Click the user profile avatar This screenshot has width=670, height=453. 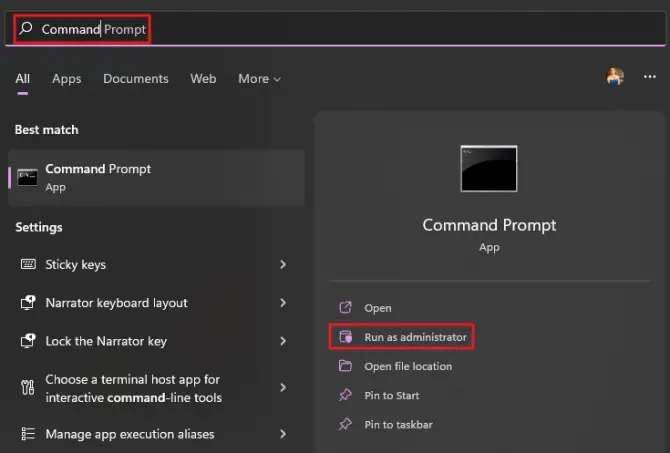click(x=615, y=76)
